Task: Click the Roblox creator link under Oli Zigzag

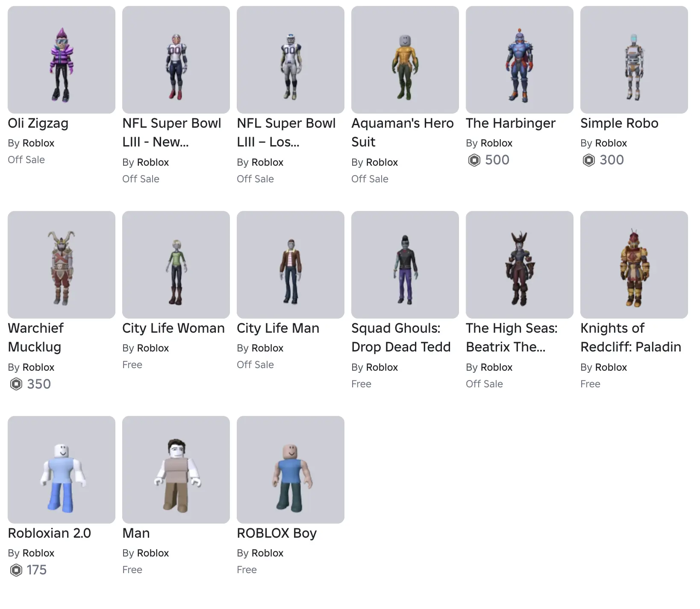Action: coord(38,143)
